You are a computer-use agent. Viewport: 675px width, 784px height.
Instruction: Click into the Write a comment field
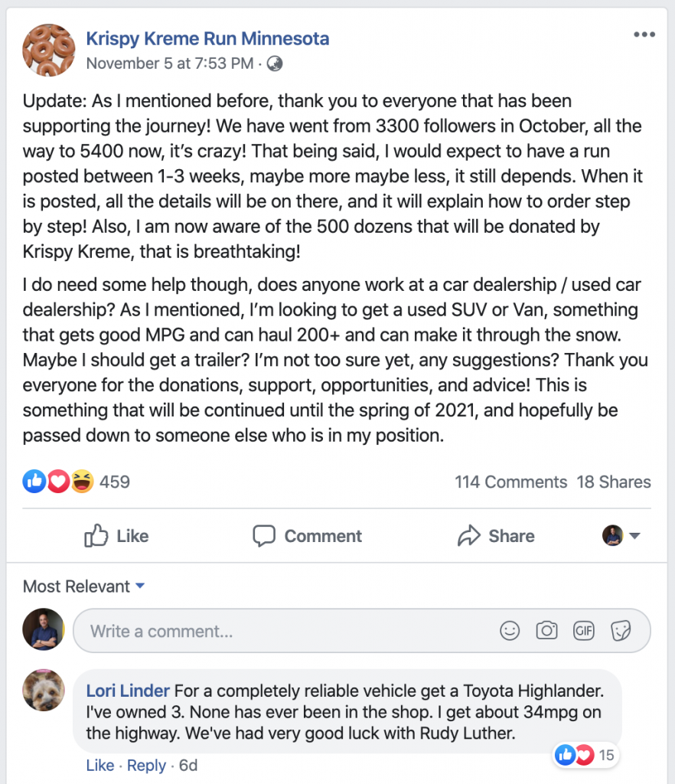click(283, 631)
